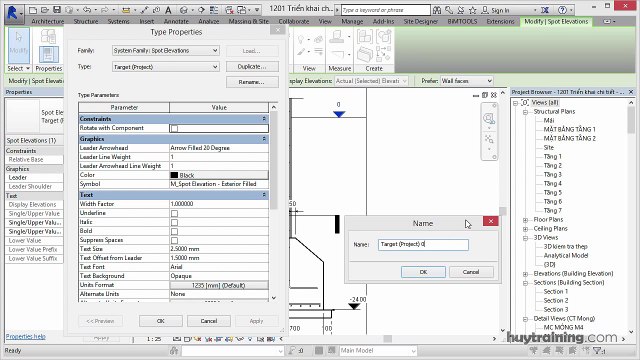Viewport: 640px width, 360px height.
Task: Toggle the Underline checkbox
Action: pyautogui.click(x=174, y=213)
